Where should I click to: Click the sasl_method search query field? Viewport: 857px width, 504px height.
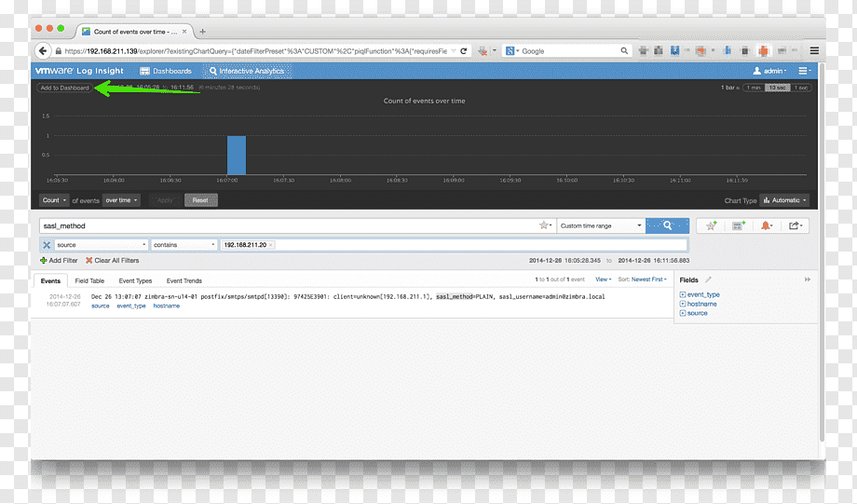290,225
